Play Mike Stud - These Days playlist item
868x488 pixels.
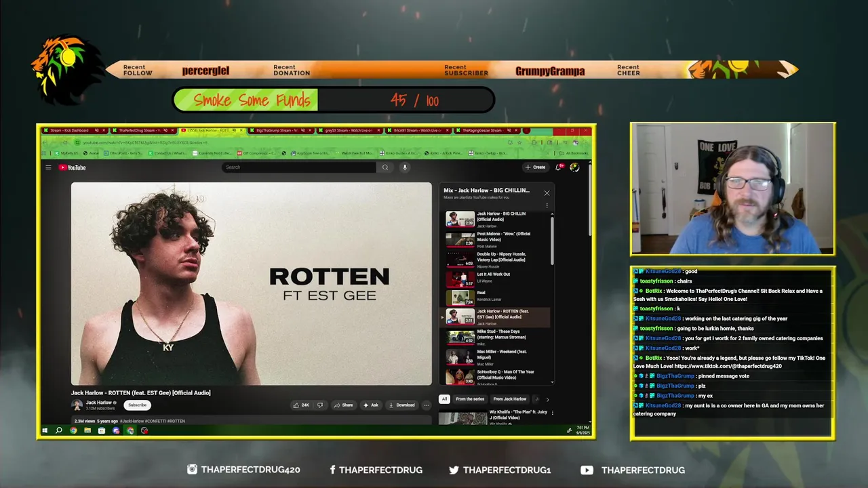click(x=498, y=338)
